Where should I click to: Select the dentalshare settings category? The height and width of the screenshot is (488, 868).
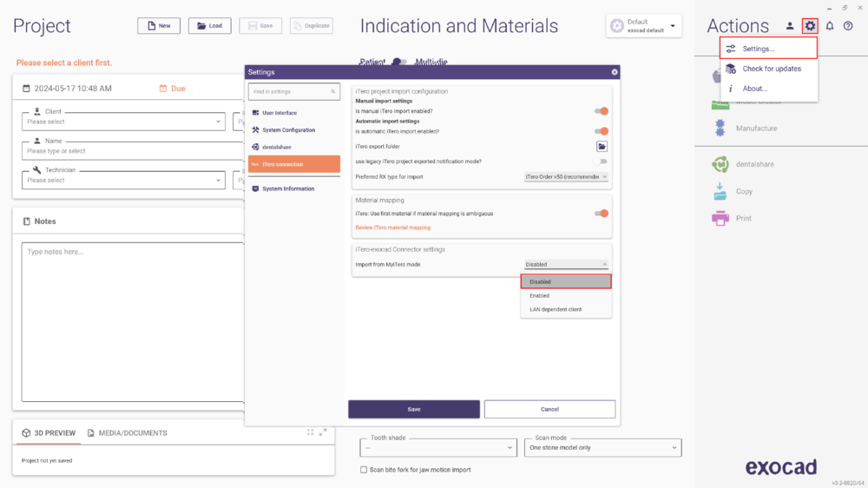[x=294, y=147]
